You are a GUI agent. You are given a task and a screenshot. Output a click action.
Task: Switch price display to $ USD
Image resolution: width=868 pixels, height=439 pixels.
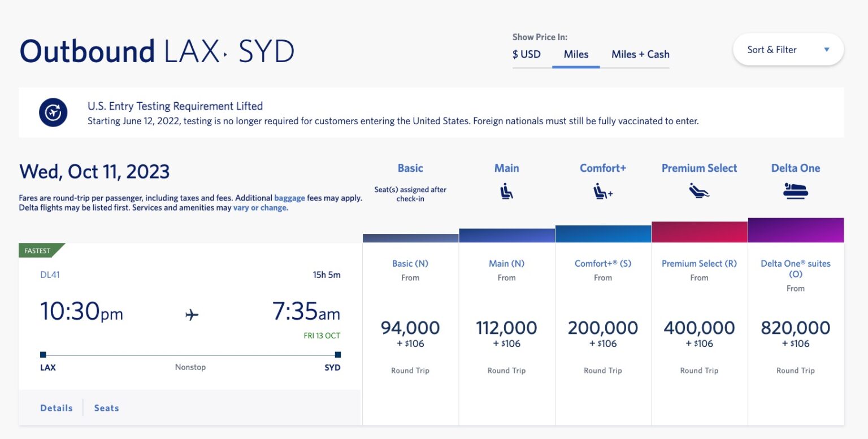(527, 54)
